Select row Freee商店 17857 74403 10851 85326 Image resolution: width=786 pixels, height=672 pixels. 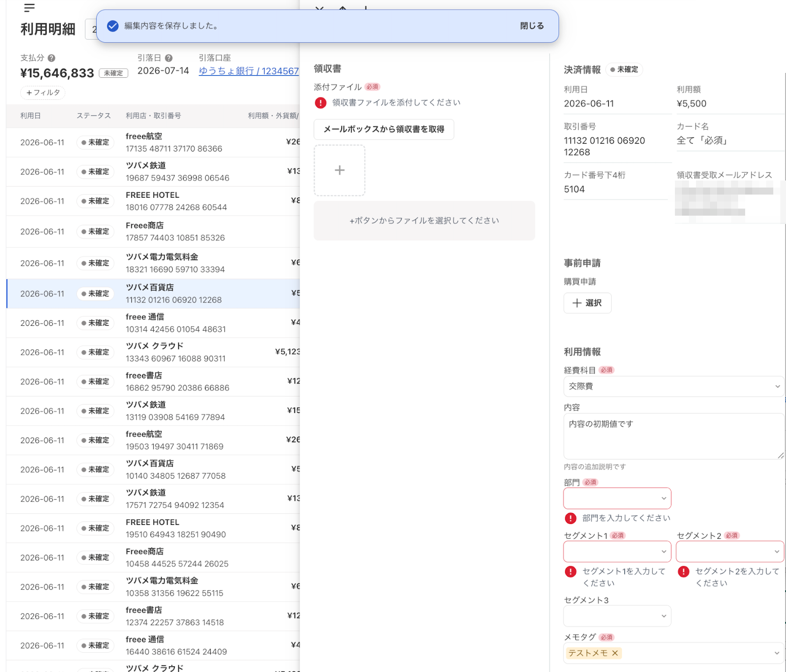tap(153, 231)
